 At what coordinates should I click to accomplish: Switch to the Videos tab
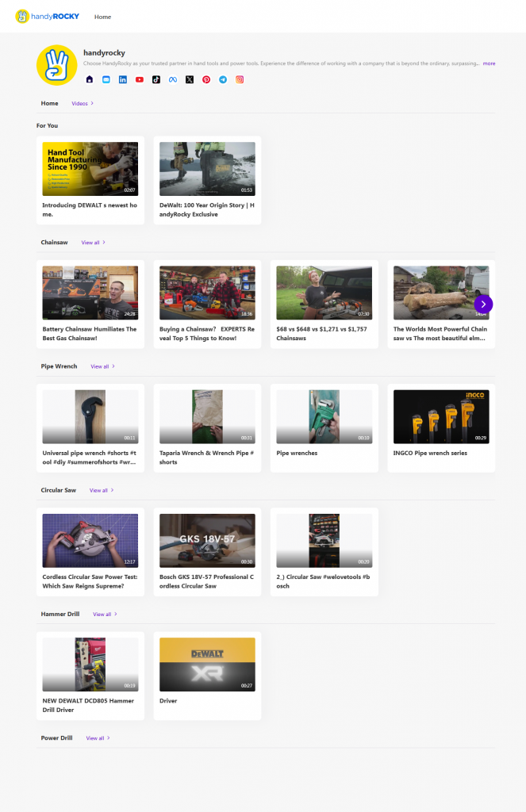(x=83, y=104)
